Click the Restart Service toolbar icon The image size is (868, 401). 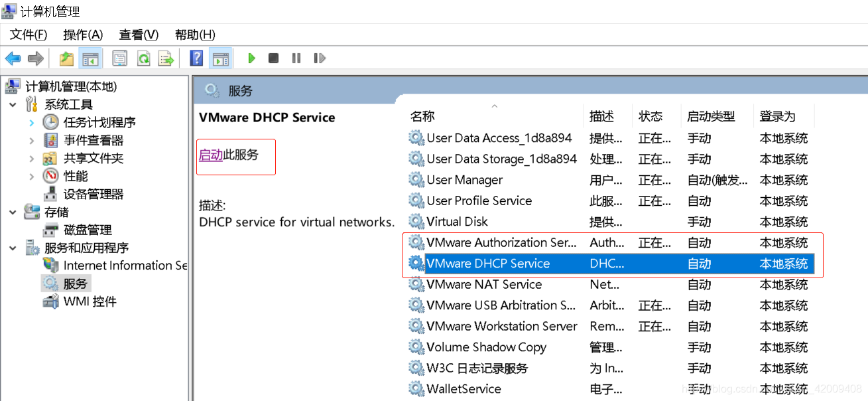click(320, 58)
